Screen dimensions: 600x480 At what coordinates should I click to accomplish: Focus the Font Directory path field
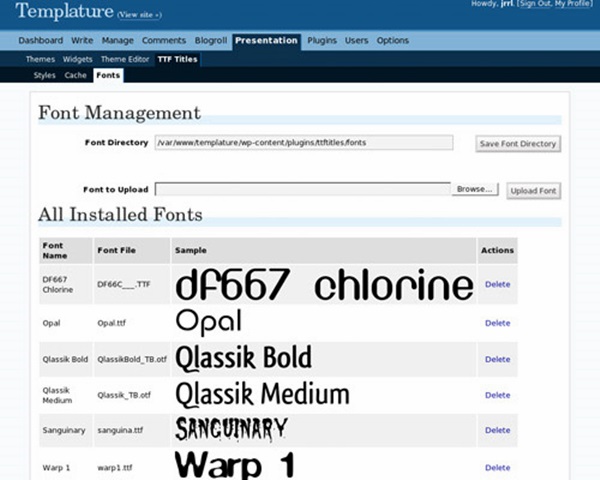coord(304,143)
